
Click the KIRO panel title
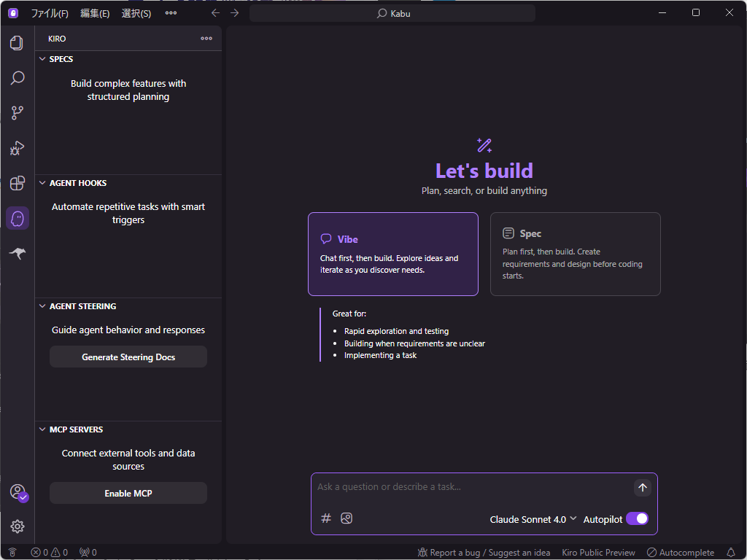click(x=57, y=39)
